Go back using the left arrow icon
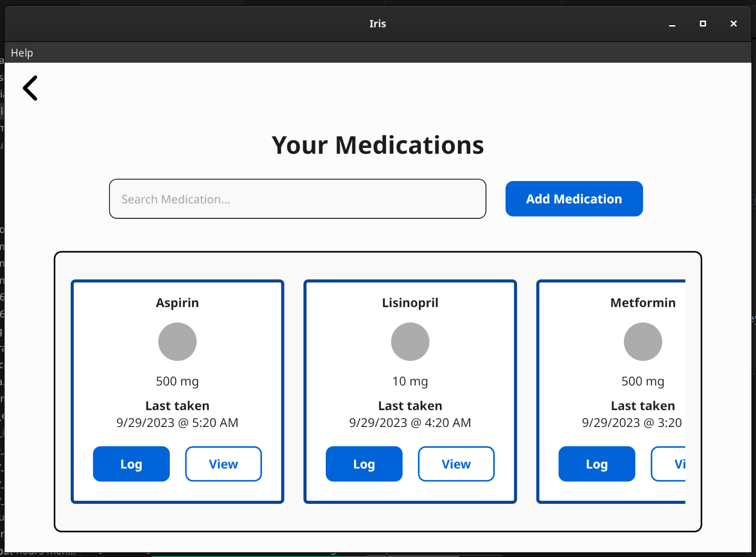Viewport: 756px width, 557px height. click(30, 88)
